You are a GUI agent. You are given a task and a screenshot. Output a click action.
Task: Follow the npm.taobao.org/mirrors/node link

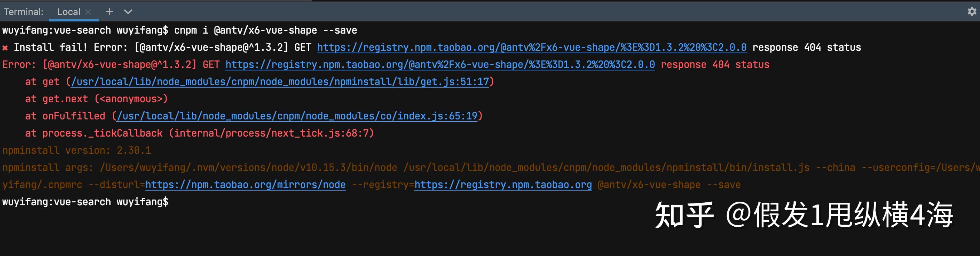(x=246, y=184)
